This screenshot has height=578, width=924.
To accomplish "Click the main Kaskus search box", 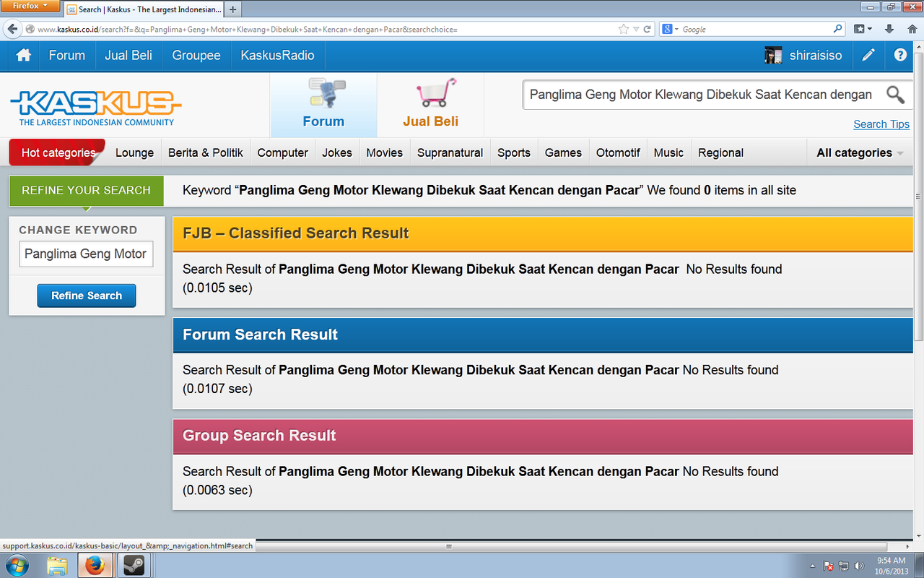I will (x=703, y=95).
